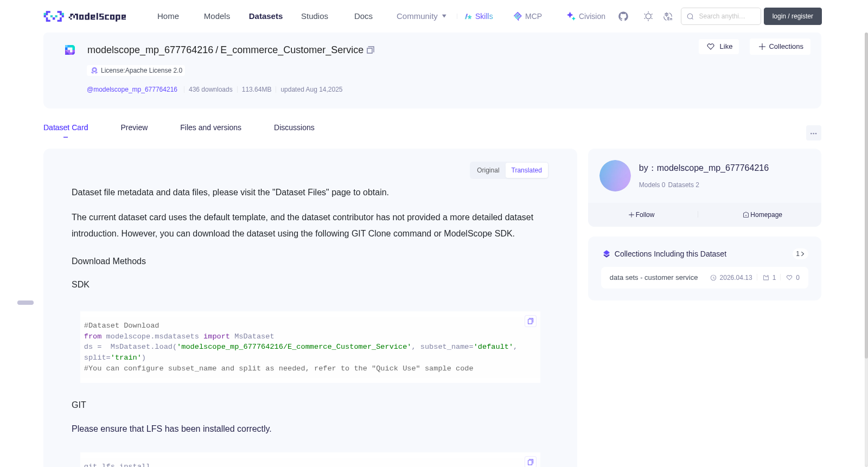Click the search magnifier icon
868x467 pixels.
point(690,16)
